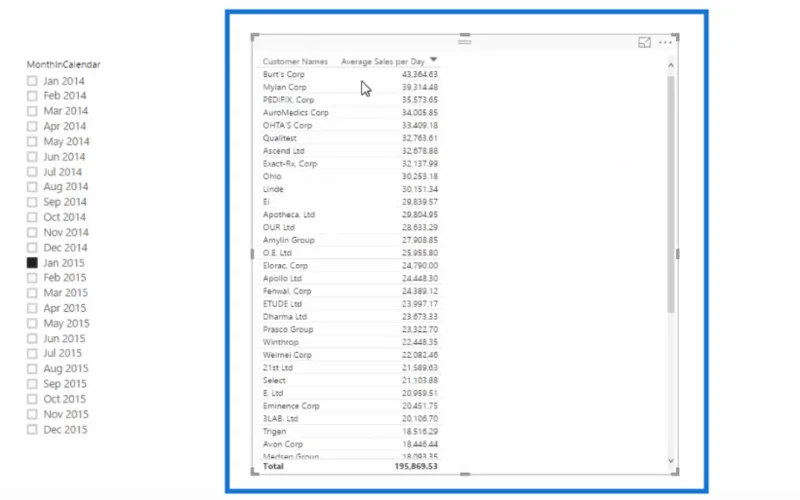Check the Feb 2014 checkbox

pyautogui.click(x=32, y=95)
